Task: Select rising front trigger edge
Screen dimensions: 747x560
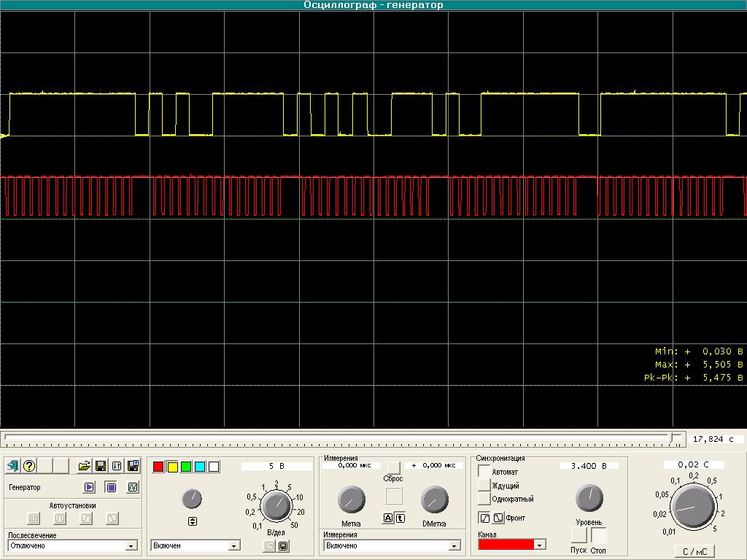Action: (484, 518)
